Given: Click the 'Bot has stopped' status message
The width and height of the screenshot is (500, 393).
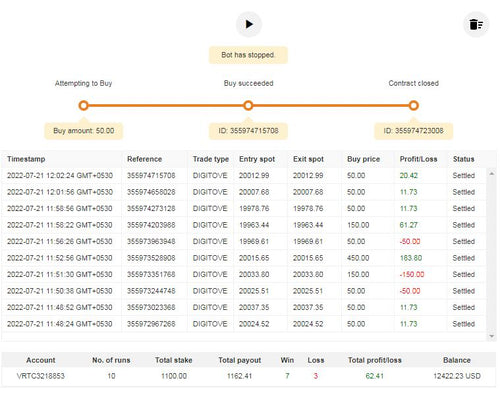Looking at the screenshot, I should coord(248,55).
